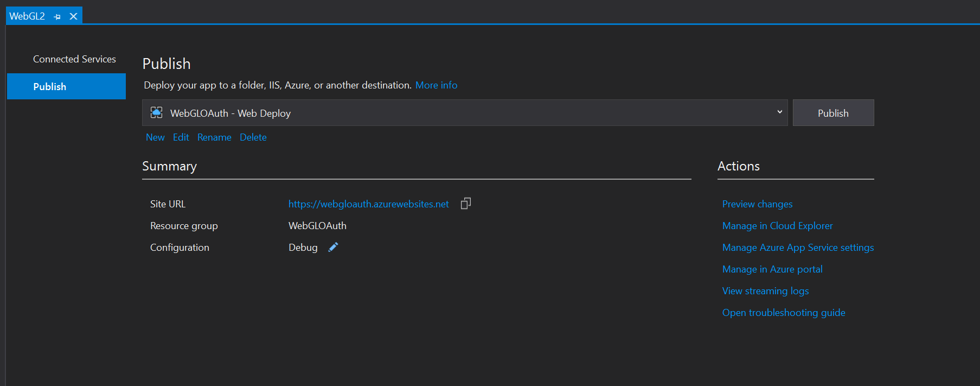980x386 pixels.
Task: Select the Publish sidebar tab
Action: 66,87
